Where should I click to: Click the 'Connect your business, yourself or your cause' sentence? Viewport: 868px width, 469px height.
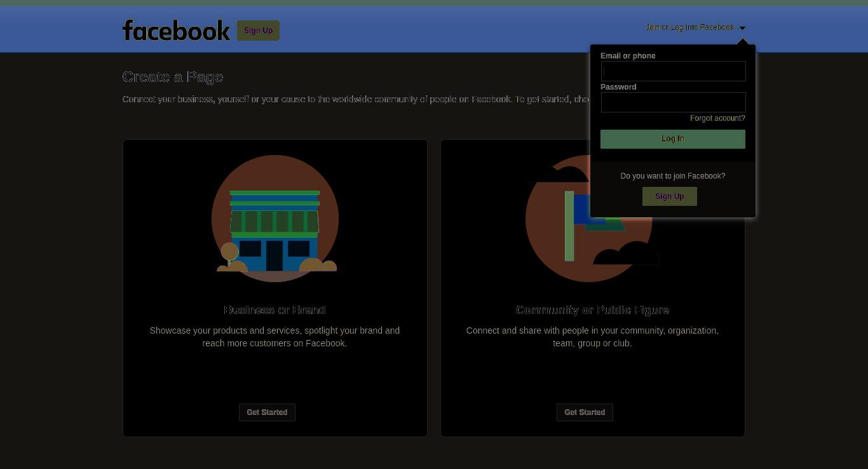point(356,99)
